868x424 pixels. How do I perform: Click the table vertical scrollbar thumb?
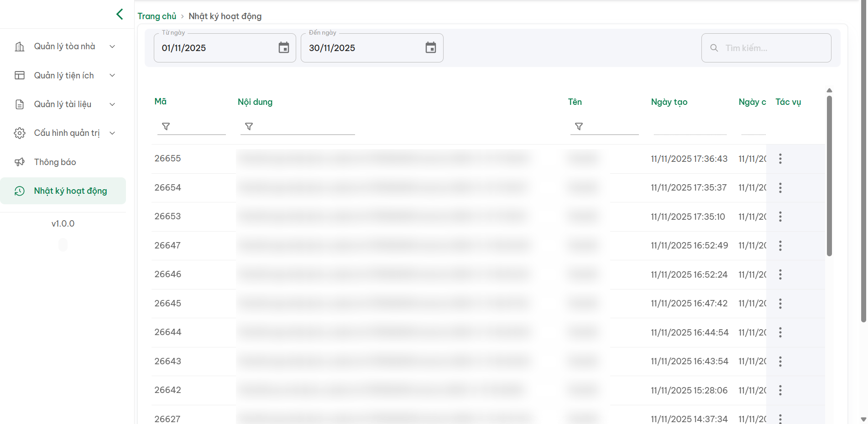829,176
